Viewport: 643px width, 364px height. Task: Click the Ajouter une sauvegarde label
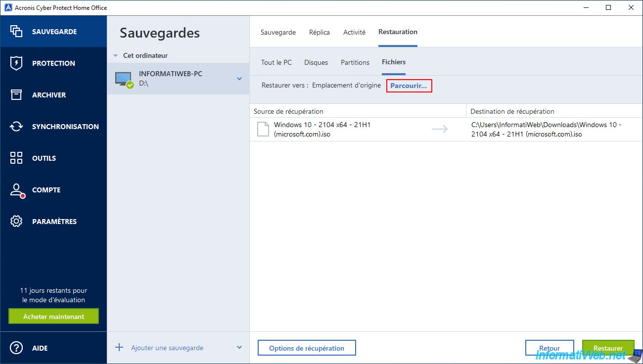(x=167, y=348)
